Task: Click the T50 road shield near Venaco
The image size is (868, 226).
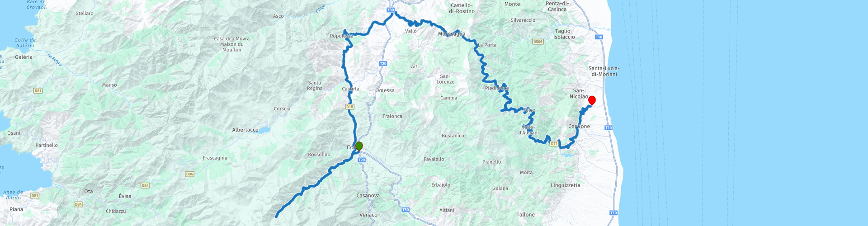Action: coord(406,210)
